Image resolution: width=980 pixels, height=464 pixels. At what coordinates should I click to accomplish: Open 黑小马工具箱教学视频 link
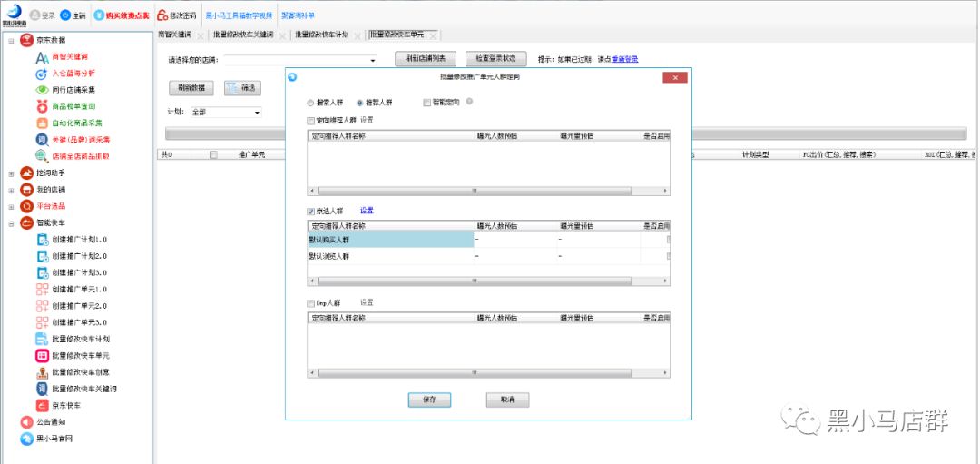(x=240, y=15)
